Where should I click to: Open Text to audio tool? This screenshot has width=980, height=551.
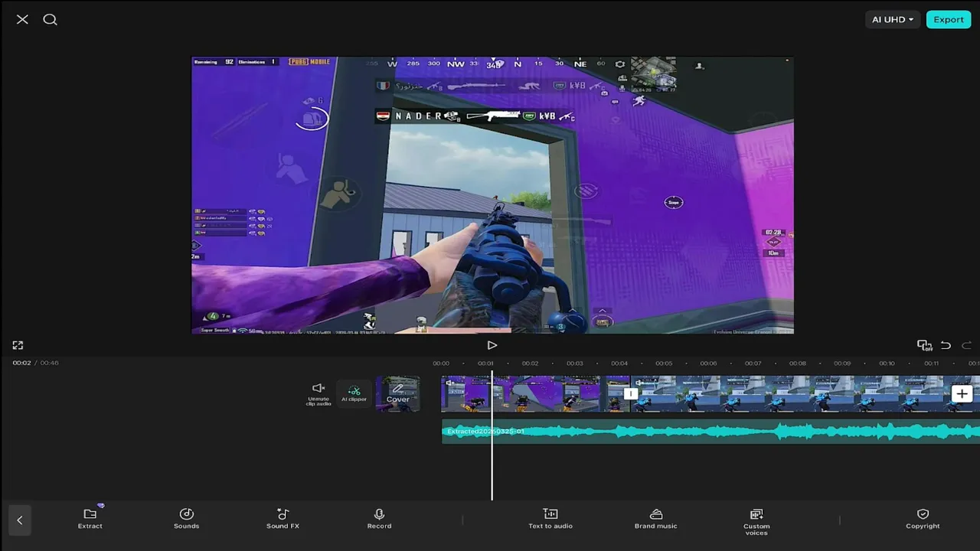[x=550, y=518]
